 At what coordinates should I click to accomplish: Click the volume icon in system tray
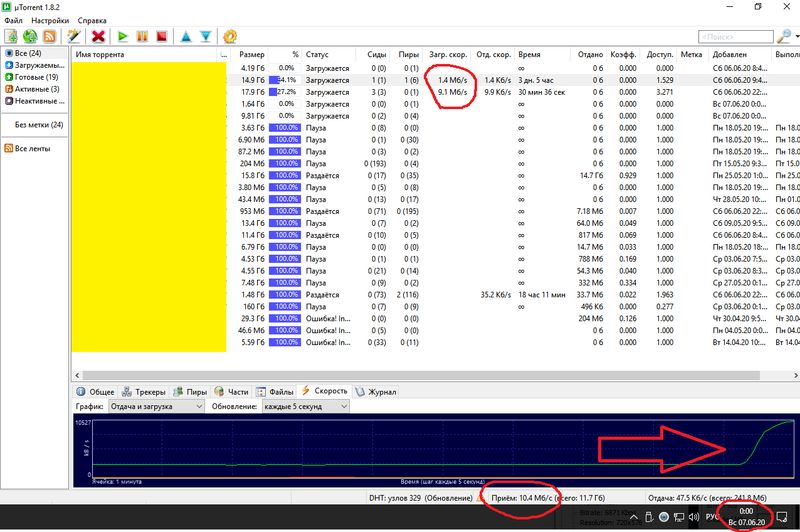tap(692, 516)
